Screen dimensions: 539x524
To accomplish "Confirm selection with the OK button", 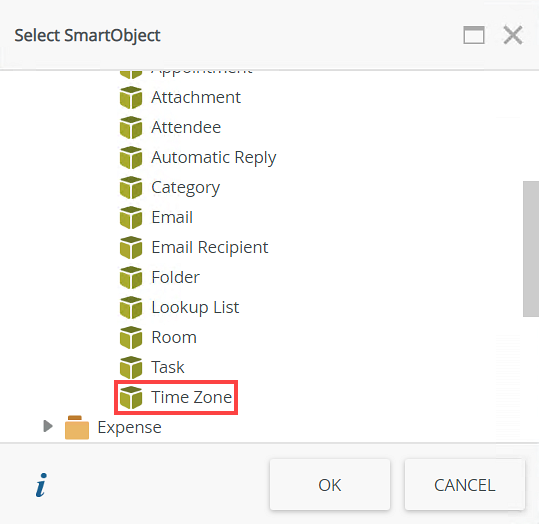I will tap(330, 485).
